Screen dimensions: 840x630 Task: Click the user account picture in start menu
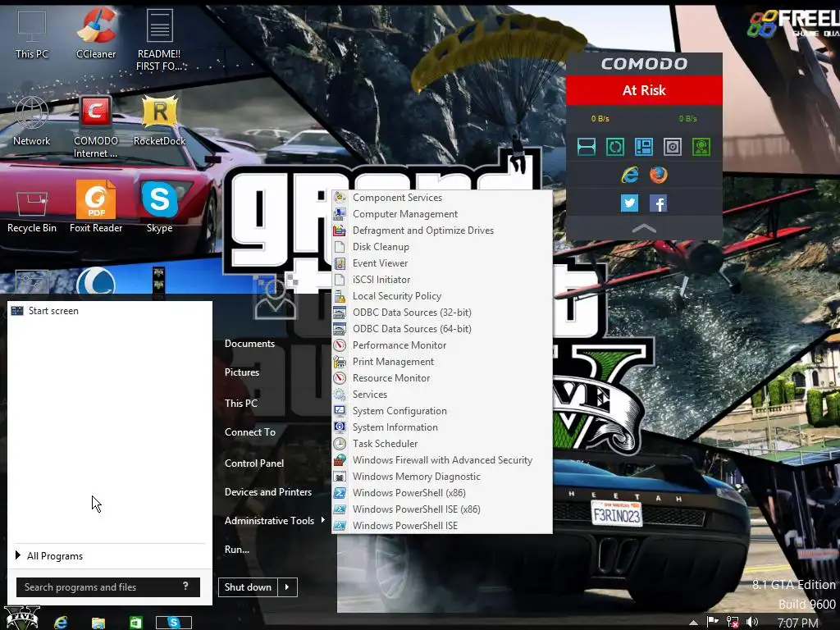coord(276,297)
